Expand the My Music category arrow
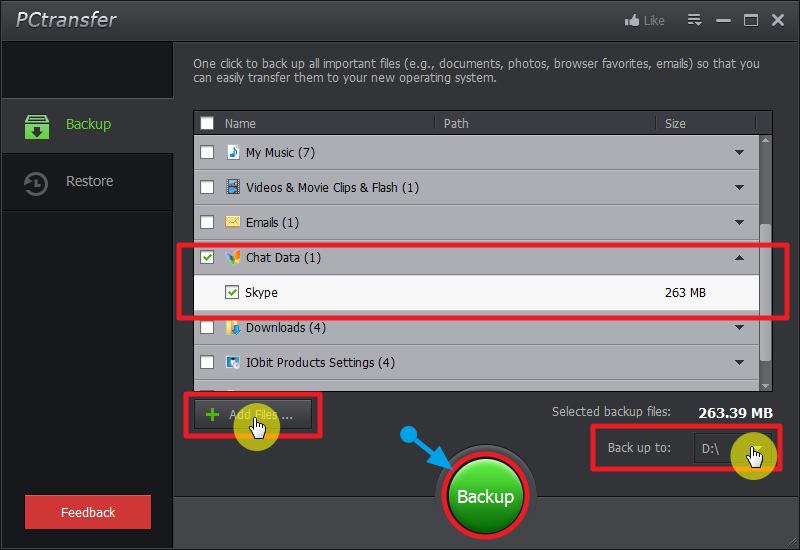Image resolution: width=800 pixels, height=550 pixels. coord(740,153)
